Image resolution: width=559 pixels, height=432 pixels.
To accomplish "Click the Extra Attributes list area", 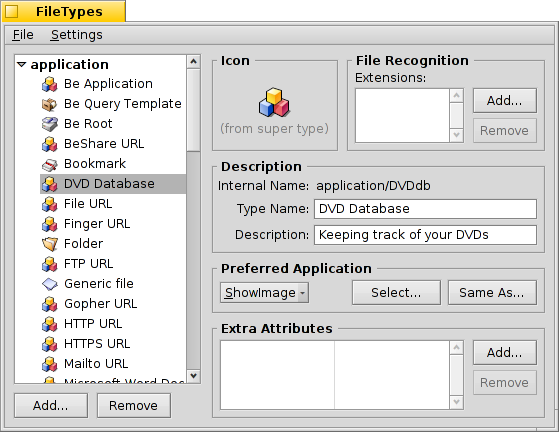I will (x=335, y=375).
